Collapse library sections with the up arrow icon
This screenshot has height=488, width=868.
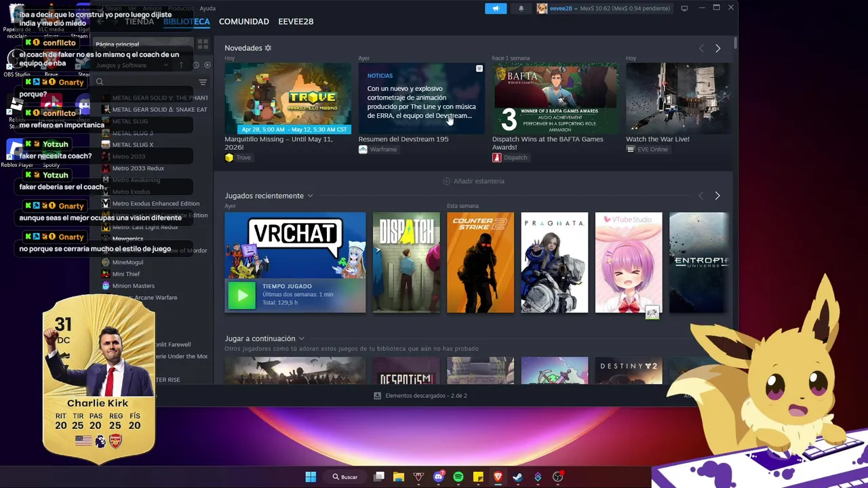[x=181, y=65]
